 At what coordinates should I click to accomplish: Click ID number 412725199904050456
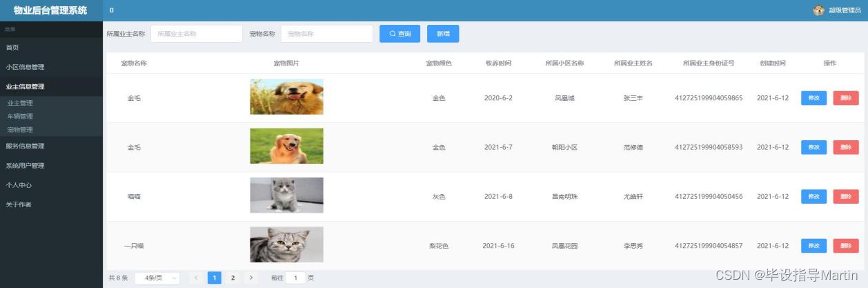pyautogui.click(x=709, y=196)
